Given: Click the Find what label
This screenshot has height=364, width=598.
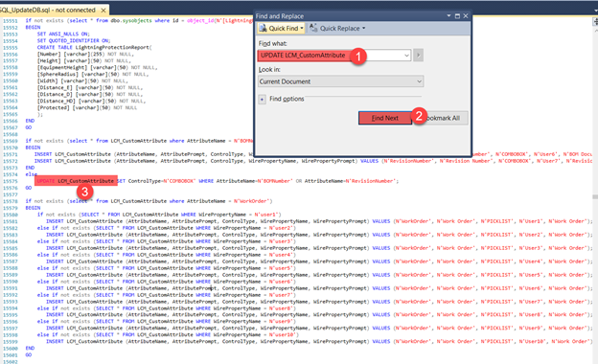Looking at the screenshot, I should coord(273,43).
